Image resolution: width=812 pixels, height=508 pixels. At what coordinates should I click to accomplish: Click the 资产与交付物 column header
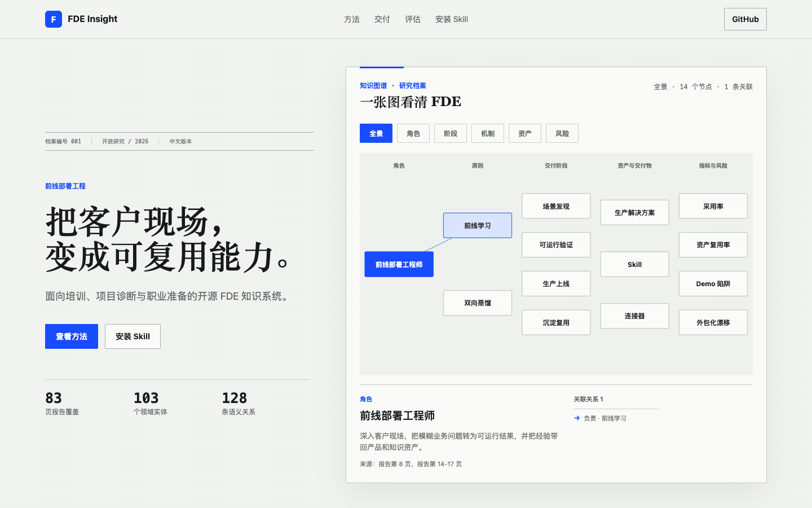click(x=635, y=166)
